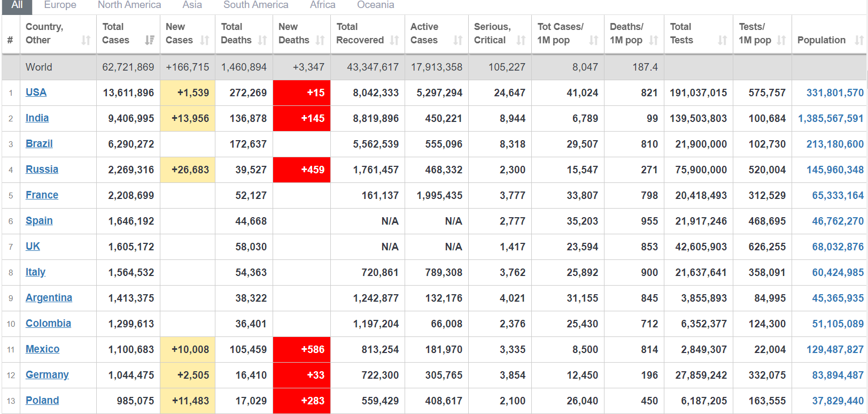
Task: Select France active cases 1,995,435 cell
Action: coord(437,195)
